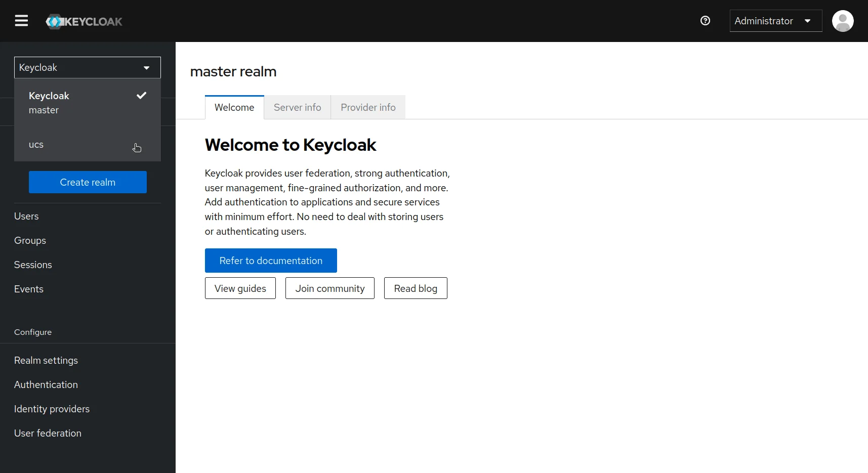868x473 pixels.
Task: Navigate to User federation
Action: pos(48,433)
